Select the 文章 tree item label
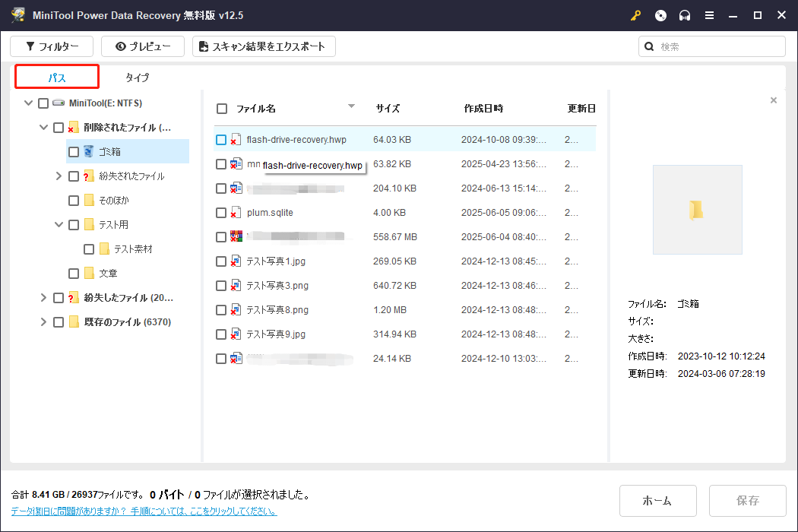Viewport: 798px width, 532px height. [x=108, y=274]
